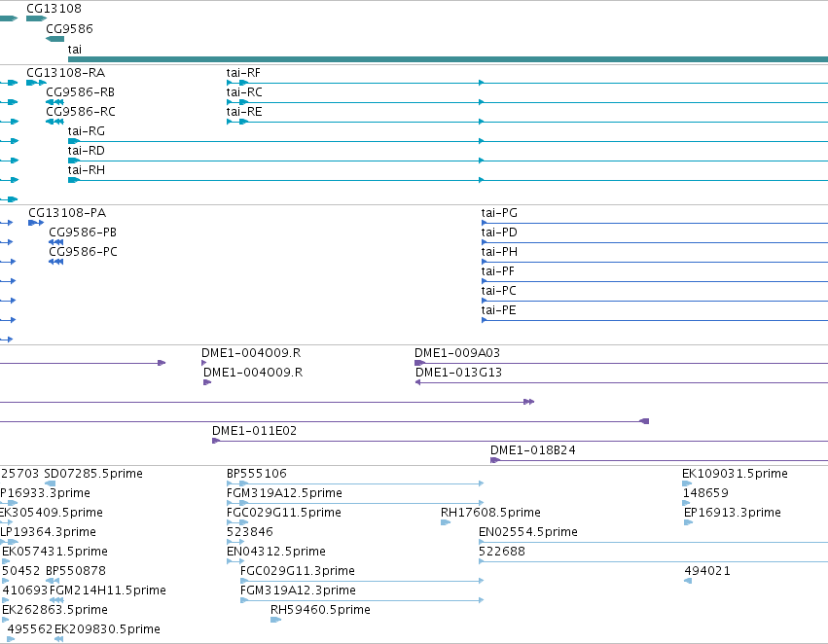The image size is (828, 644).
Task: Click the CG9586 gene label
Action: (x=69, y=28)
